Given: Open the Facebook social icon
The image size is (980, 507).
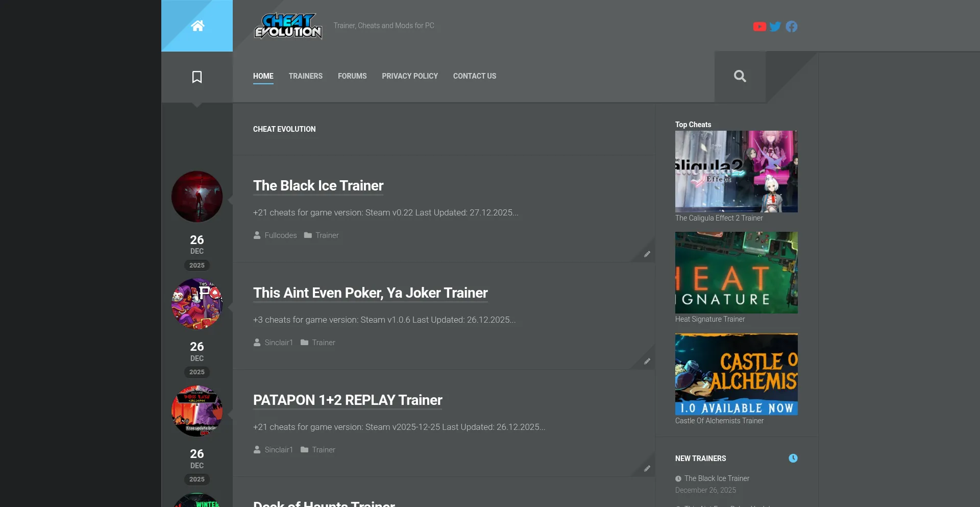Looking at the screenshot, I should click(791, 27).
